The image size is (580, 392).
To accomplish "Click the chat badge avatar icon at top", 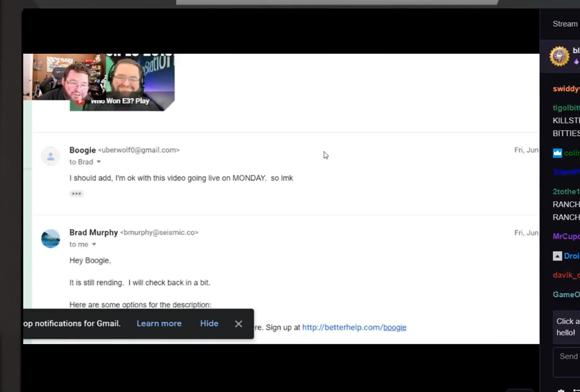I will coord(559,56).
